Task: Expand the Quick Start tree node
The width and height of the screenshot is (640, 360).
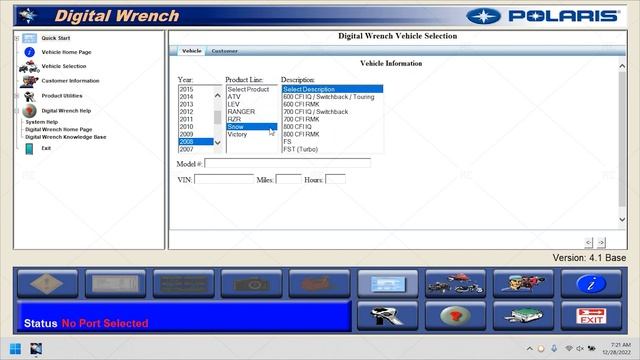Action: 17,38
